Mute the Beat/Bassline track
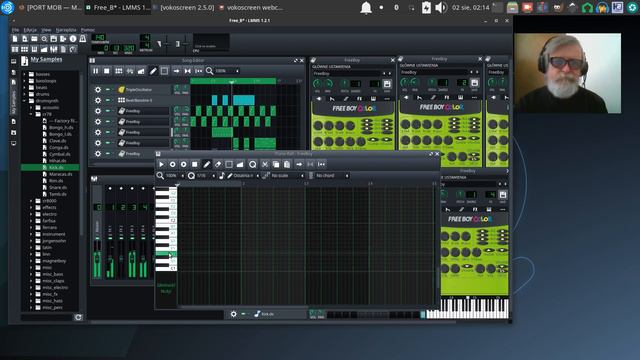This screenshot has height=360, width=640. click(108, 100)
